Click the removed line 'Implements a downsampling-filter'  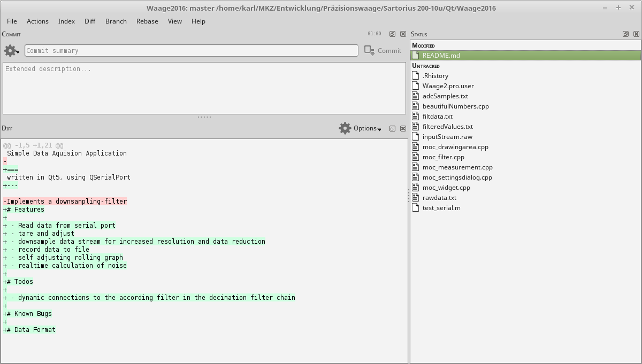[65, 202]
